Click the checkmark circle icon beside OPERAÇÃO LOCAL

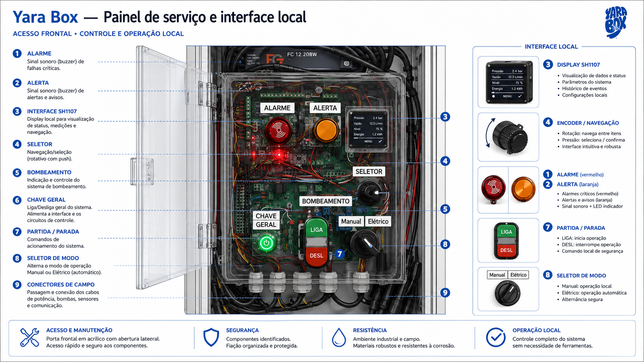click(x=496, y=337)
